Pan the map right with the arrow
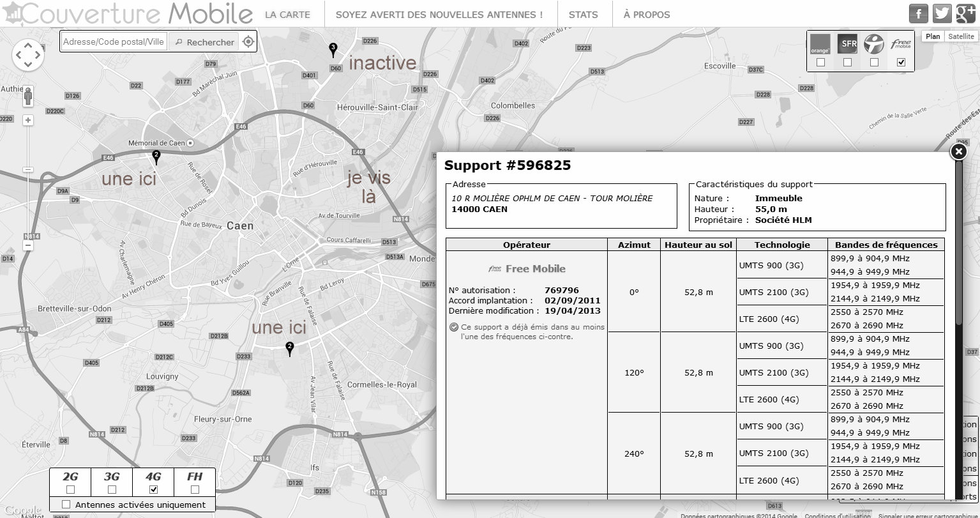 click(x=38, y=56)
